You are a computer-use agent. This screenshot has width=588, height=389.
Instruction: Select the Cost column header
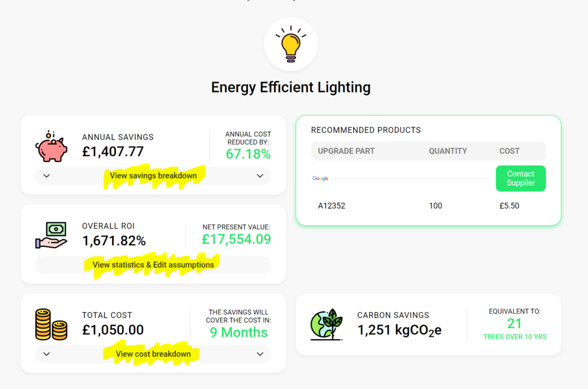click(509, 151)
